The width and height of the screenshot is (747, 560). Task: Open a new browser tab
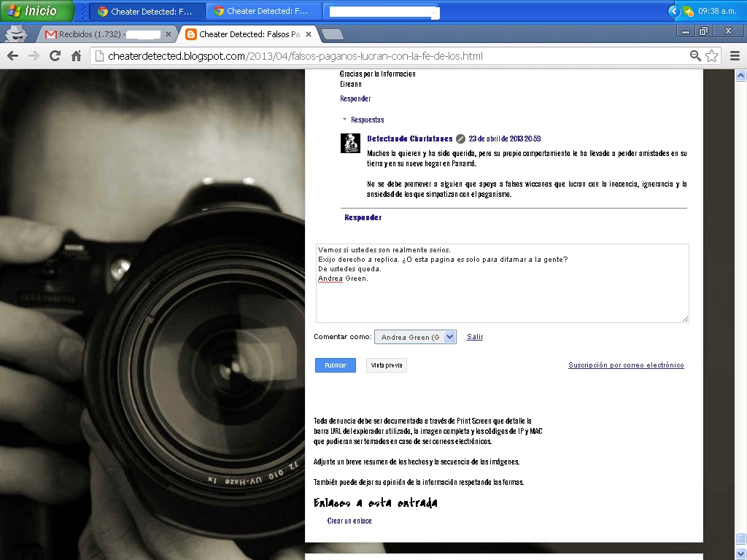[333, 34]
